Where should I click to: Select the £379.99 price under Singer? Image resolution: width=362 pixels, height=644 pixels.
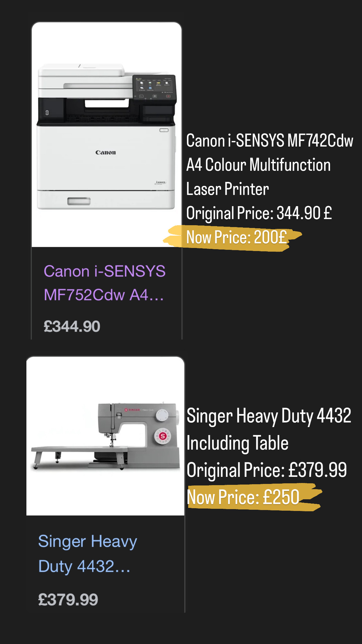[x=68, y=599]
